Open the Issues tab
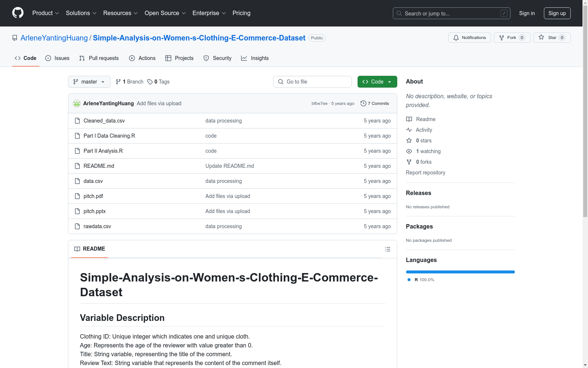Screen dimensions: 588x368 (x=57, y=58)
